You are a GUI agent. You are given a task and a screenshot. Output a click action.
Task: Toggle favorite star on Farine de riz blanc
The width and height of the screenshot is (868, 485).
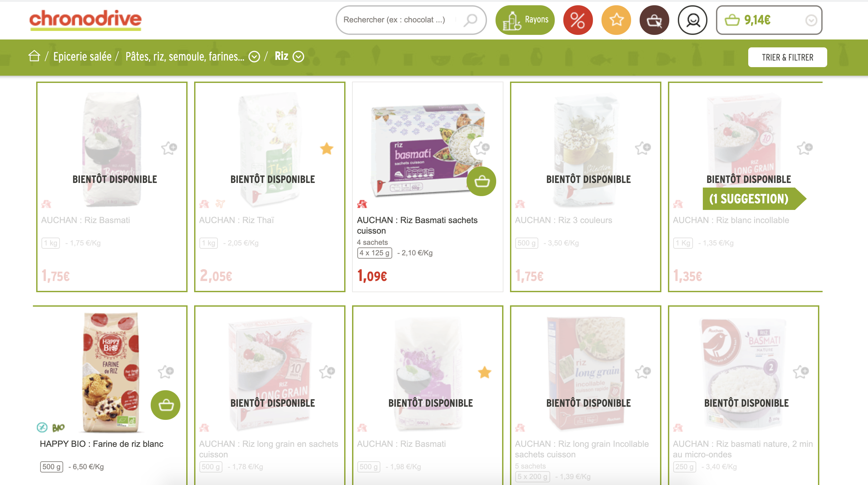[x=166, y=372]
